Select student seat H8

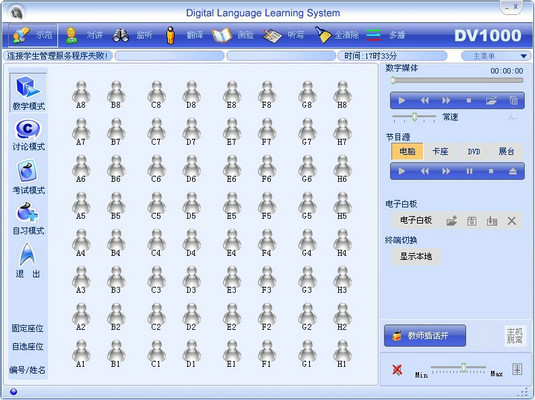click(342, 95)
